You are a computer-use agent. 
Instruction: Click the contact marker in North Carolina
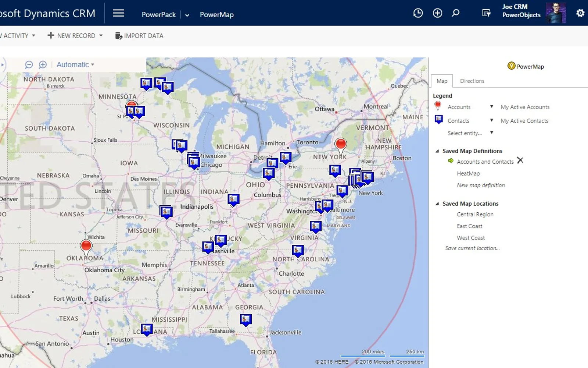298,251
